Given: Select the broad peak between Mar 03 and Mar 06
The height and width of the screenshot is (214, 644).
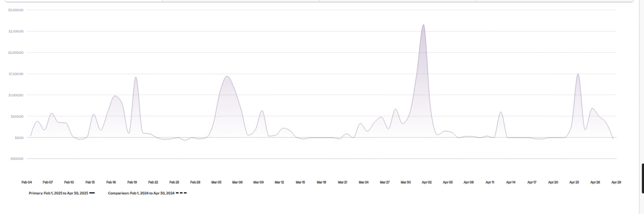Looking at the screenshot, I should tap(227, 76).
